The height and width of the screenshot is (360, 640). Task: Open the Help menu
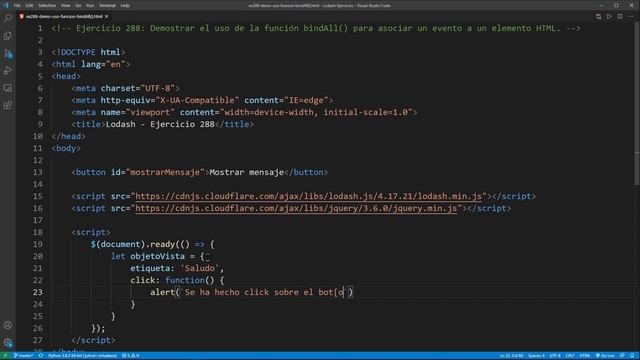125,5
